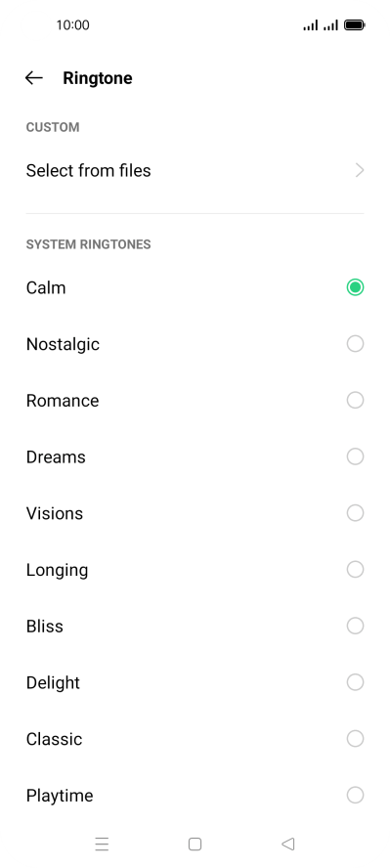Tap the triangle back navigation icon

tap(287, 844)
